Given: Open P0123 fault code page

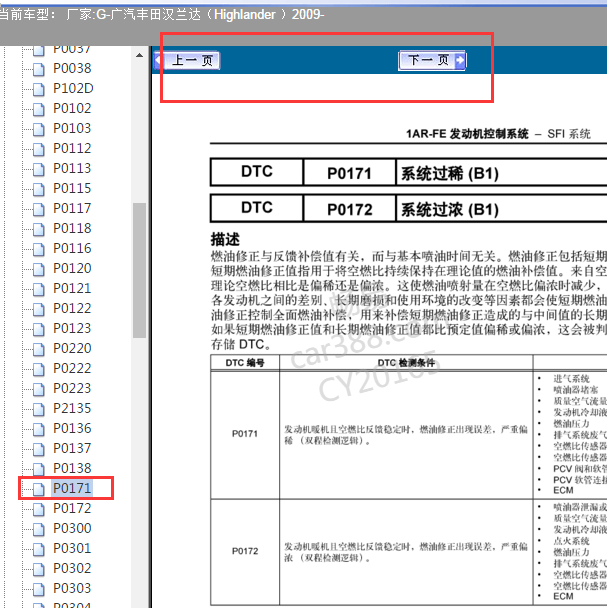Looking at the screenshot, I should (72, 328).
